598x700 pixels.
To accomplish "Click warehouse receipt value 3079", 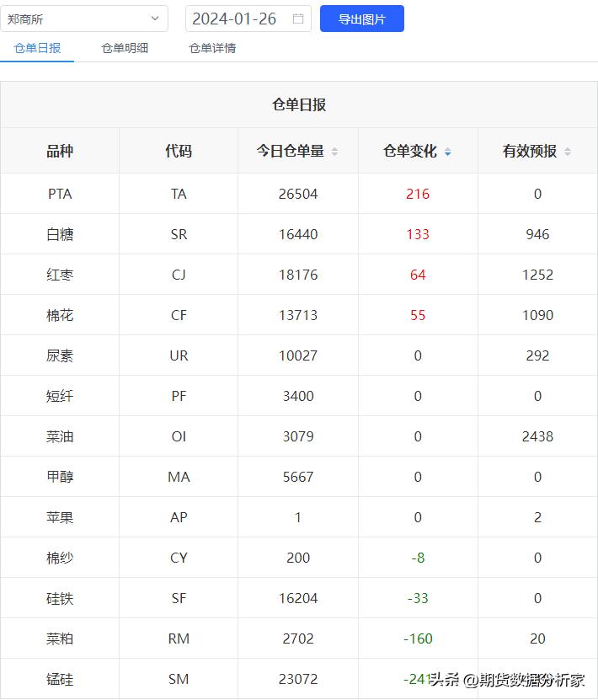I will (x=298, y=436).
